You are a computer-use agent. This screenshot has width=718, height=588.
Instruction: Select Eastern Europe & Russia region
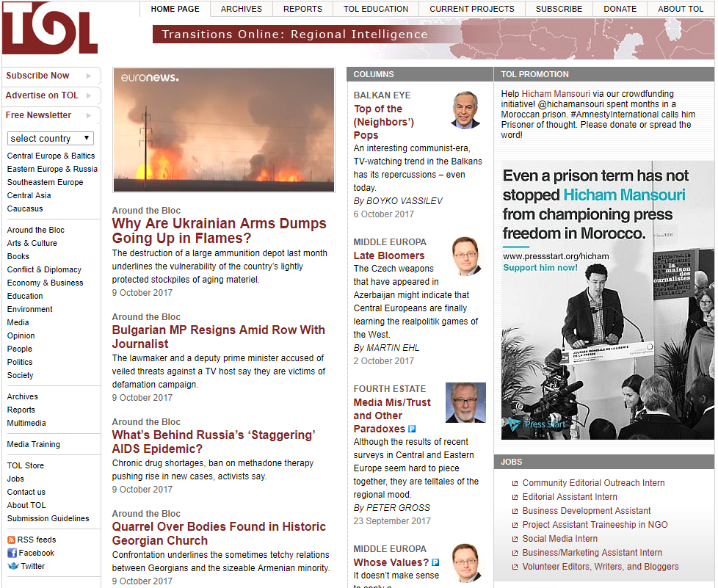click(52, 169)
